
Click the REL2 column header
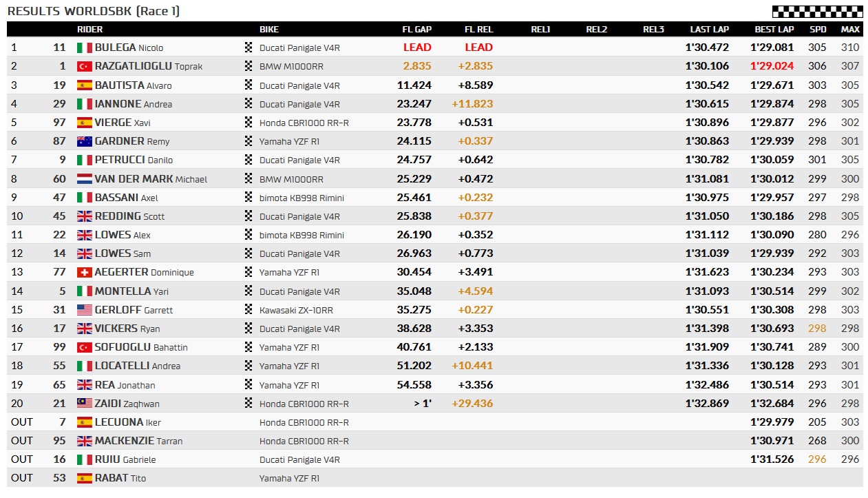(x=597, y=30)
